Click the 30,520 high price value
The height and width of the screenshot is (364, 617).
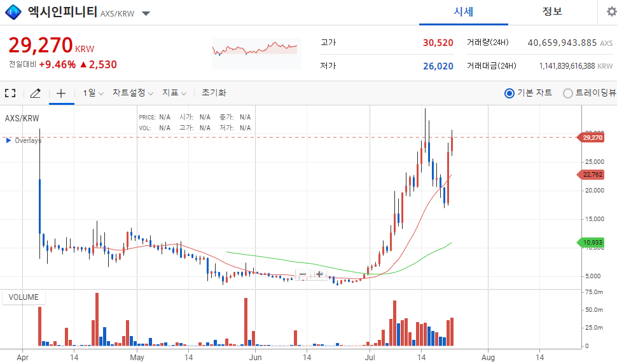coord(438,43)
